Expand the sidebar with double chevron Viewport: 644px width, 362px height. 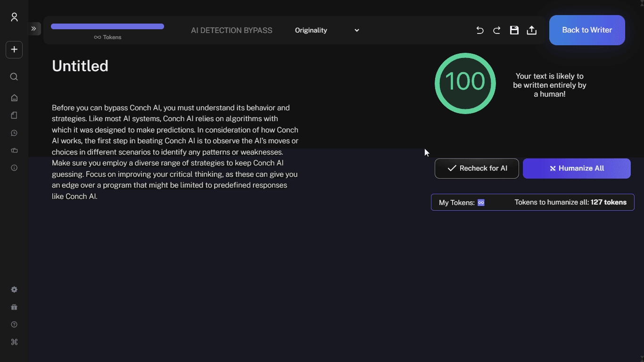(x=34, y=29)
